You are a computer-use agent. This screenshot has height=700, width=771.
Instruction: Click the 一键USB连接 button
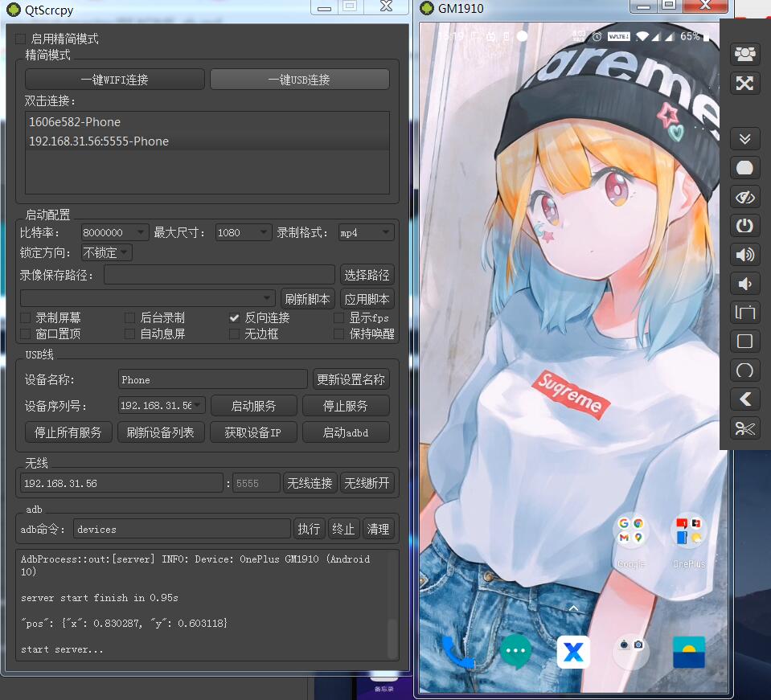point(298,79)
